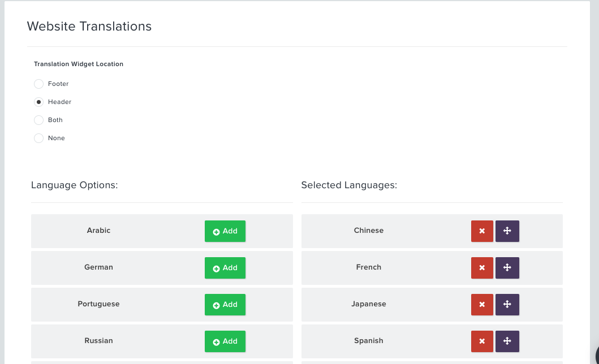Choose the Both widget location option
599x364 pixels.
pos(38,120)
